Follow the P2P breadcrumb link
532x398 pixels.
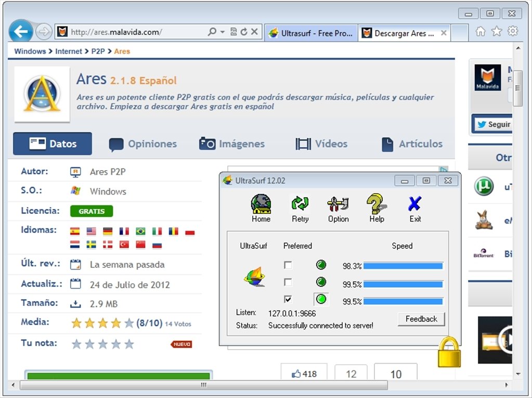click(98, 51)
